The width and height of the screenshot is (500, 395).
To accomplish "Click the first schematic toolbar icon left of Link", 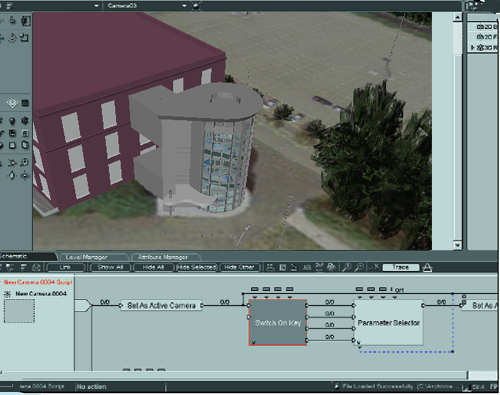I will [10, 267].
